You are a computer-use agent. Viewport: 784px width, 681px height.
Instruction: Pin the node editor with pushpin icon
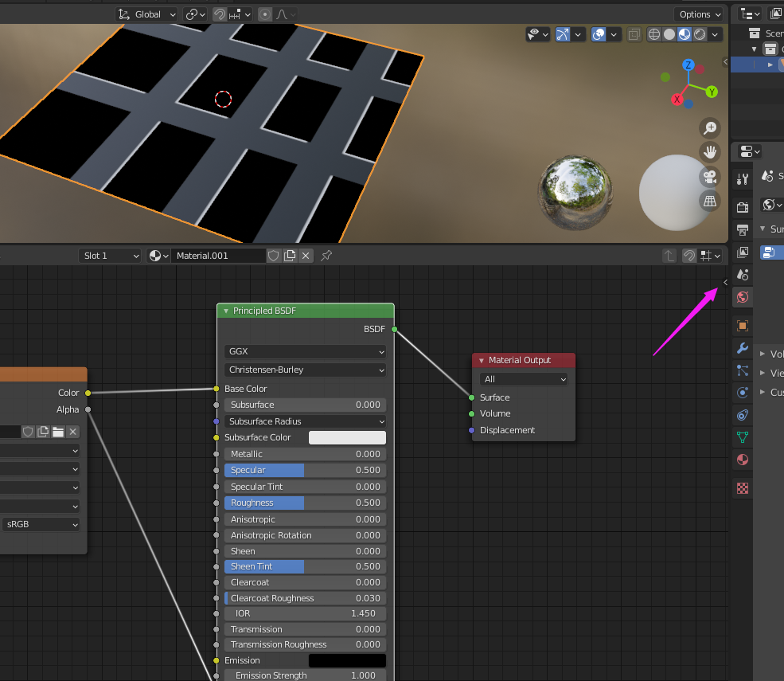point(326,256)
